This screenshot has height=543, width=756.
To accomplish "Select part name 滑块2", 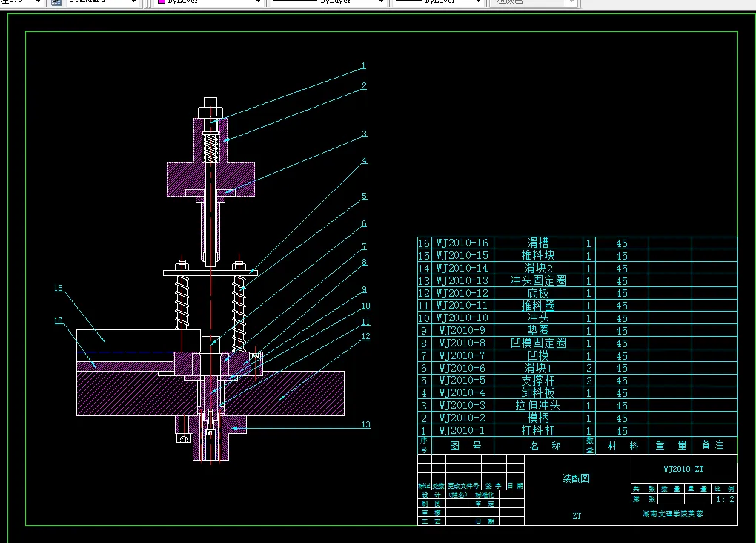I will point(538,268).
